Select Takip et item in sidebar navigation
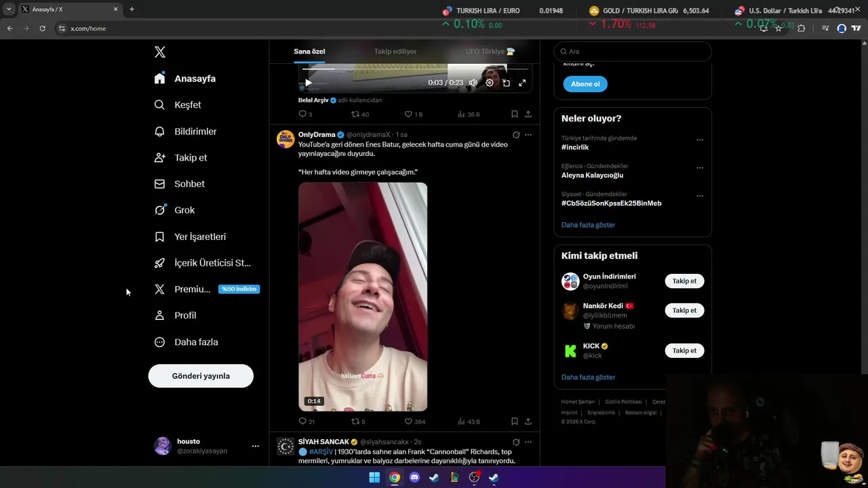 (180, 158)
